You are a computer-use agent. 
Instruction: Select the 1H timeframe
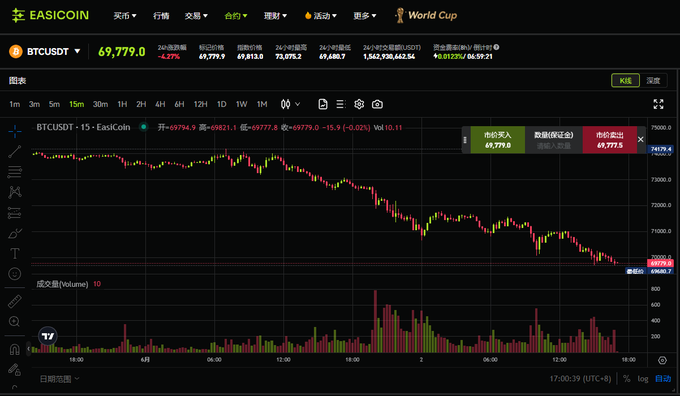point(122,104)
